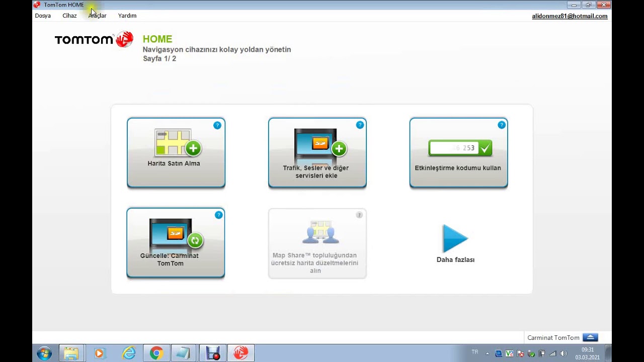Open the Dosya menu
Image resolution: width=644 pixels, height=362 pixels.
coord(43,16)
